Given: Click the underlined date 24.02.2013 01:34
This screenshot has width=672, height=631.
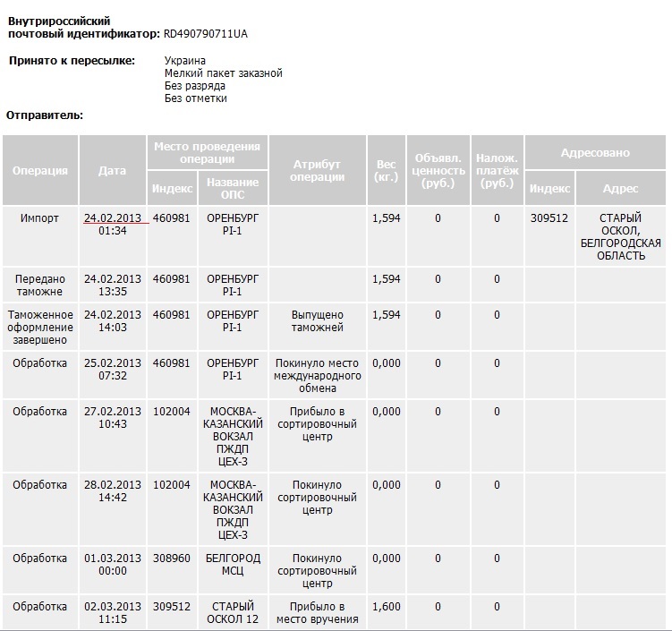Looking at the screenshot, I should pos(112,225).
